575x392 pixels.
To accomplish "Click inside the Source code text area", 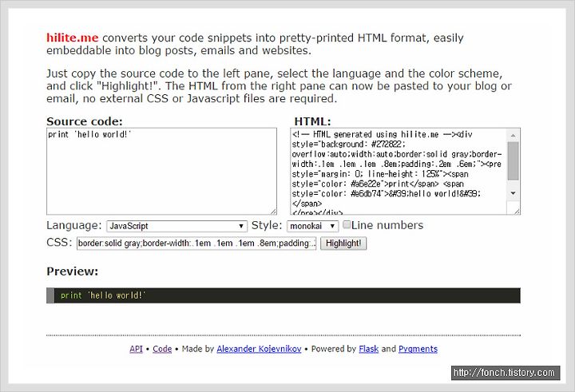I will [x=161, y=171].
